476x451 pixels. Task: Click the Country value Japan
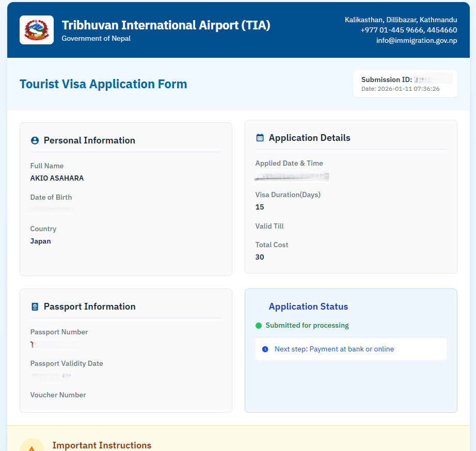point(41,241)
